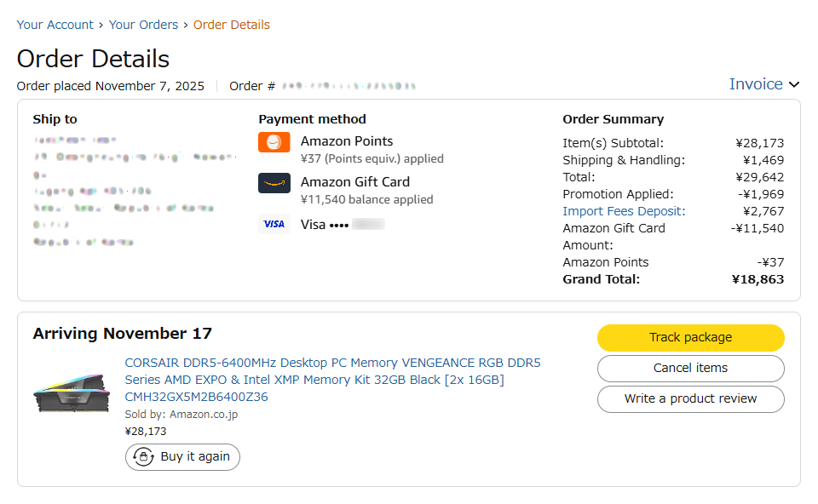This screenshot has width=818, height=504.
Task: Click the Grand Total amount ¥18,863
Action: (x=758, y=279)
